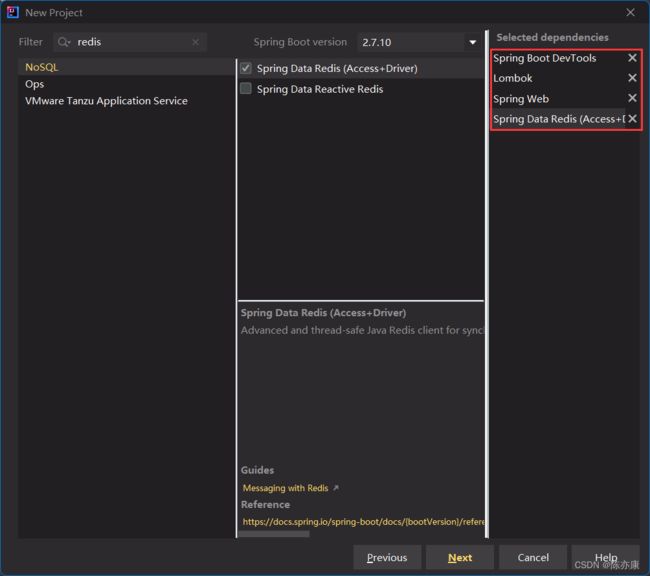
Task: Open the Spring Boot version dropdown
Action: click(472, 42)
